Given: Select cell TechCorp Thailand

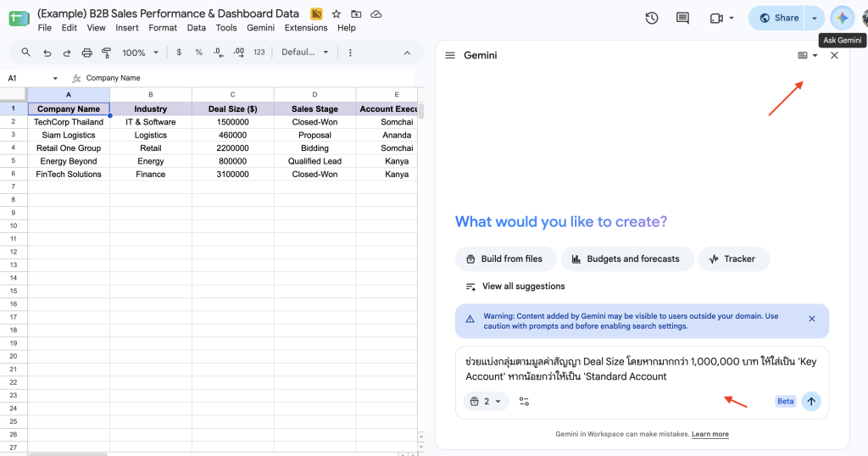Looking at the screenshot, I should pyautogui.click(x=69, y=122).
